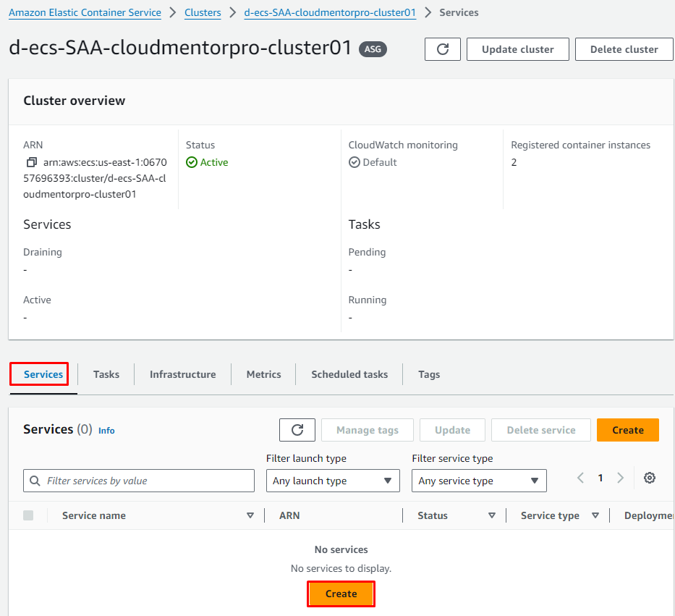Open the Infrastructure tab
The image size is (675, 616).
(x=183, y=374)
